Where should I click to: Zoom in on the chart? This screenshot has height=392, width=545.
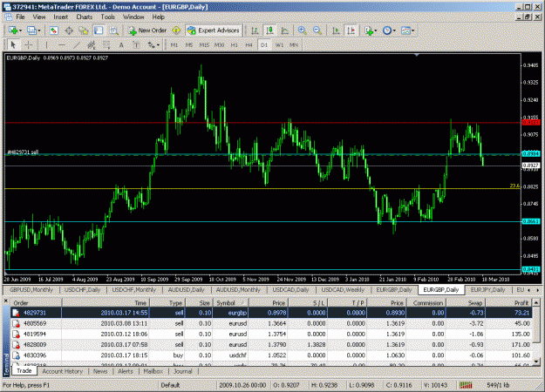(302, 30)
